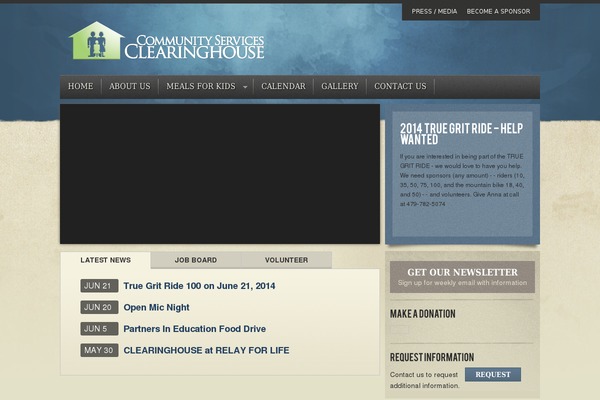The image size is (600, 400).
Task: Click the dark slideshow banner area
Action: (x=220, y=174)
